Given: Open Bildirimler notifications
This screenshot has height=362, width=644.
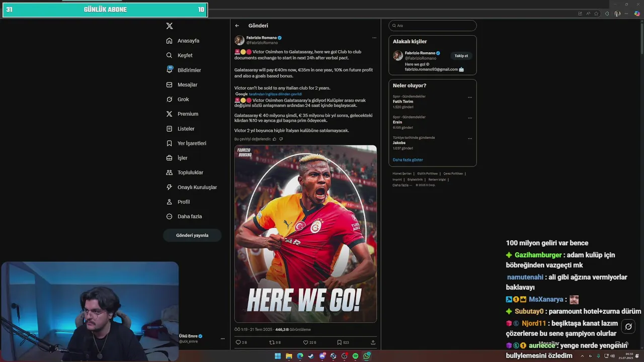Looking at the screenshot, I should point(184,70).
